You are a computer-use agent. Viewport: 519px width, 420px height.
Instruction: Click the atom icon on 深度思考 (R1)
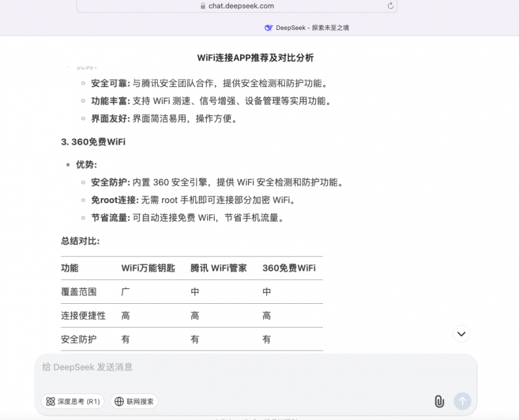click(x=51, y=401)
